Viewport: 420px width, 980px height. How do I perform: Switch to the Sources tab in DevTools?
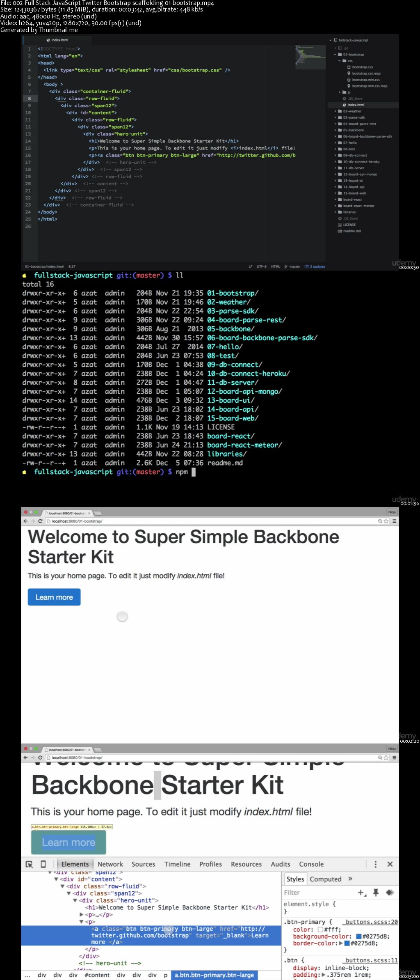(x=144, y=864)
